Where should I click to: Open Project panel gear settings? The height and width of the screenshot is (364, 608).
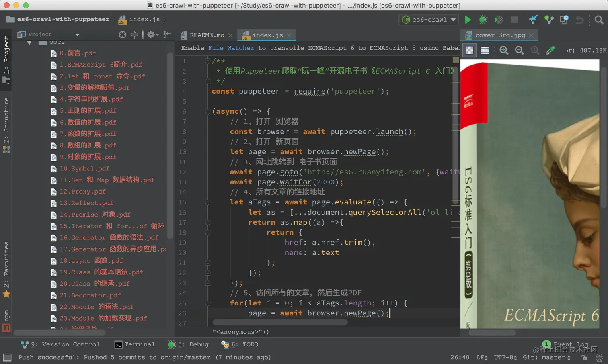(152, 35)
